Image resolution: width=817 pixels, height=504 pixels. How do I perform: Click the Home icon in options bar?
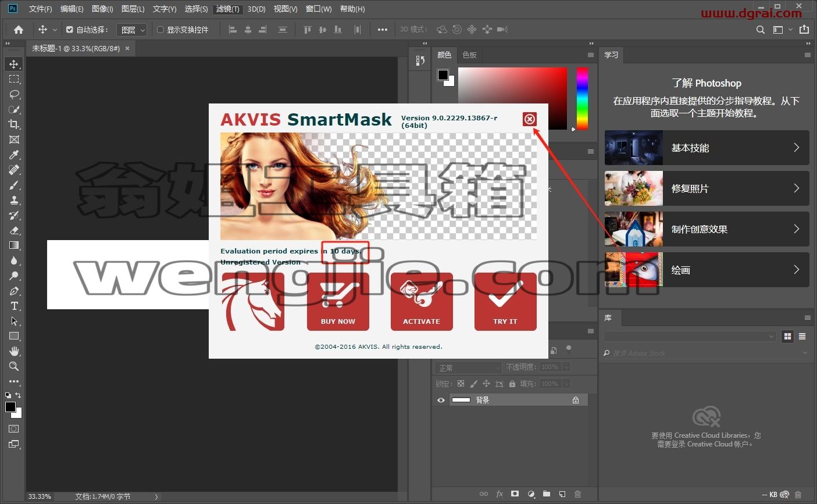19,30
